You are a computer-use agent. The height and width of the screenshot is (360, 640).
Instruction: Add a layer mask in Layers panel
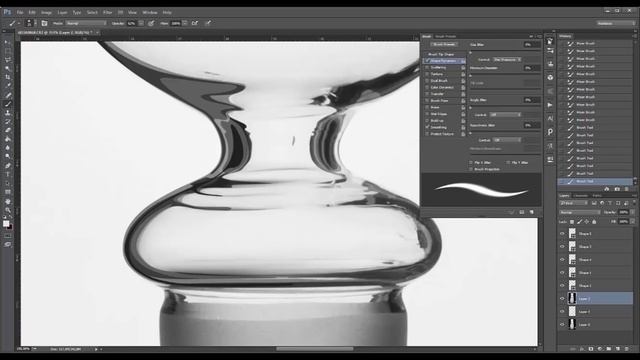[x=591, y=349]
